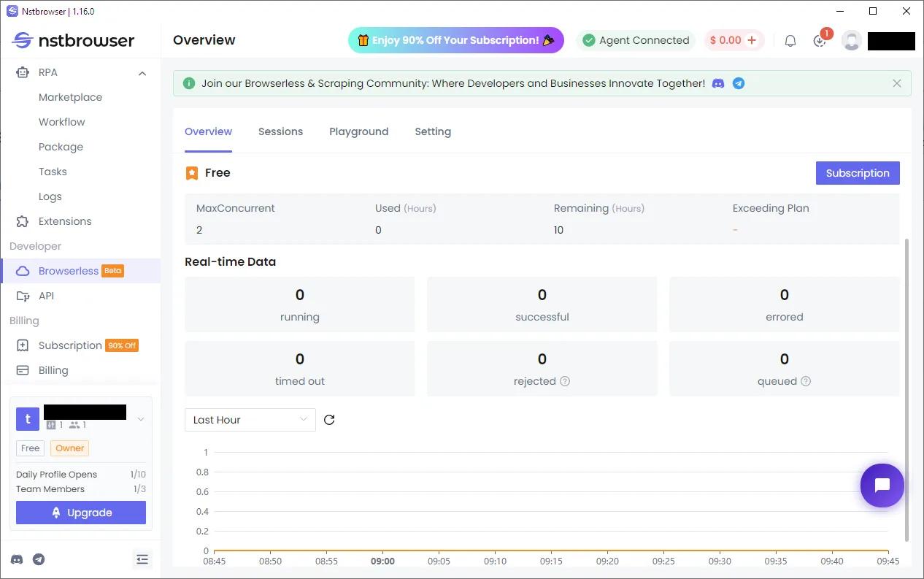Click the Subscription button
Image resolution: width=924 pixels, height=579 pixels.
pyautogui.click(x=858, y=173)
